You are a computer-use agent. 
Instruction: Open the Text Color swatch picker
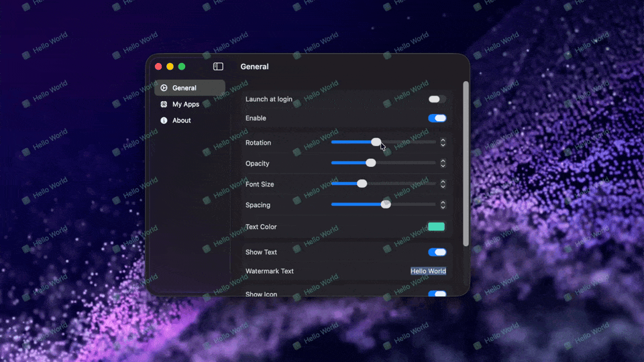(436, 227)
